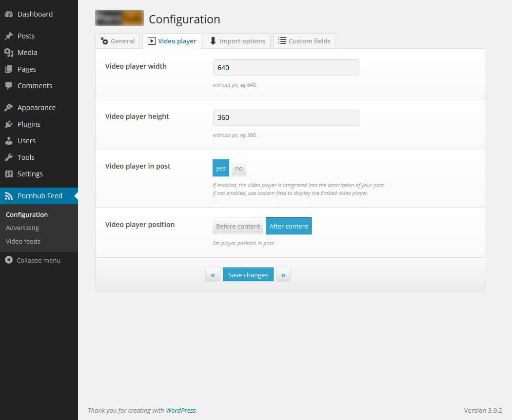Click the Comments bubble icon
Viewport: 512px width, 420px height.
pyautogui.click(x=9, y=86)
